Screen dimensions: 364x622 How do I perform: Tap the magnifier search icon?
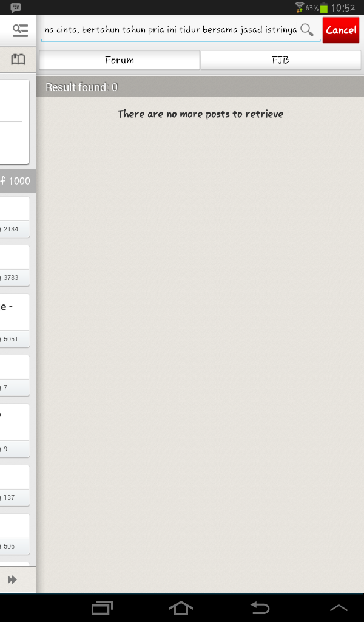click(307, 30)
